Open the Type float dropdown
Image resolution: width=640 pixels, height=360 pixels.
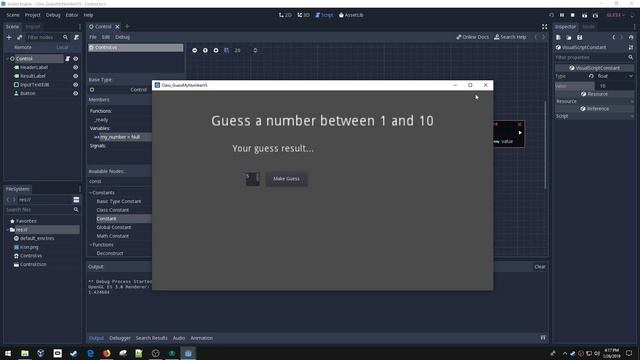click(x=615, y=76)
